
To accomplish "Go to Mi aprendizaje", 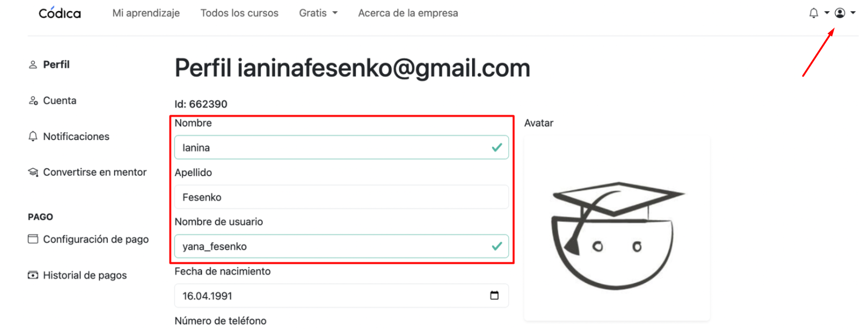I will tap(146, 13).
